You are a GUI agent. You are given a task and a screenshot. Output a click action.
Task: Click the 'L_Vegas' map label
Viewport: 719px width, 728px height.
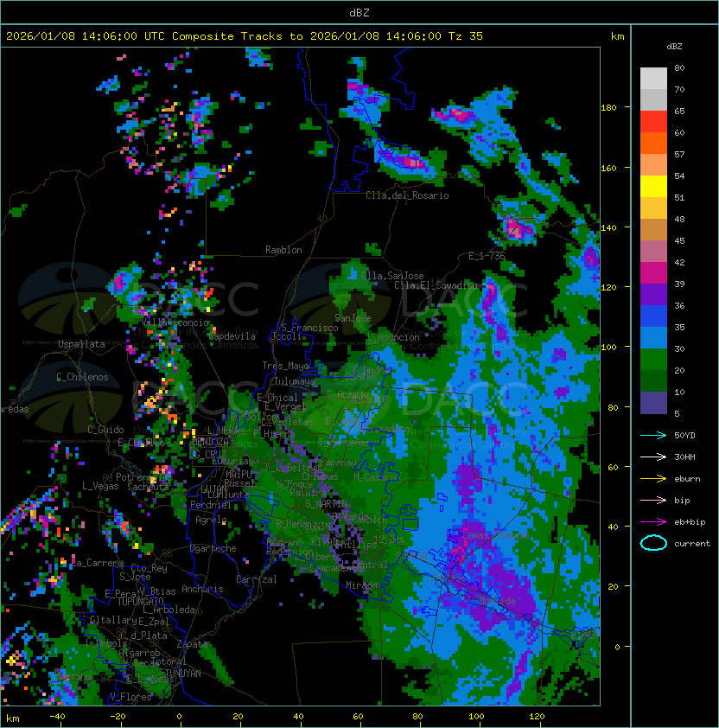pos(100,486)
